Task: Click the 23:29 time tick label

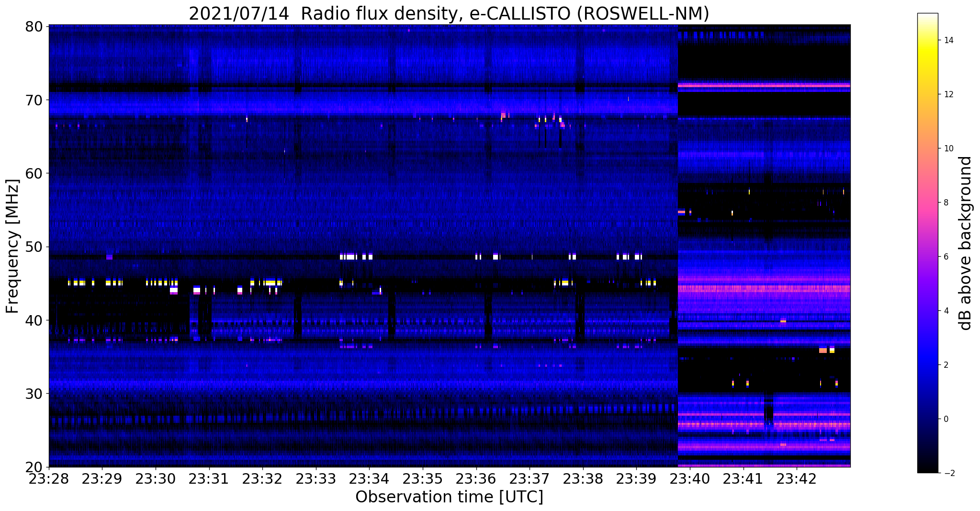Action: 102,479
